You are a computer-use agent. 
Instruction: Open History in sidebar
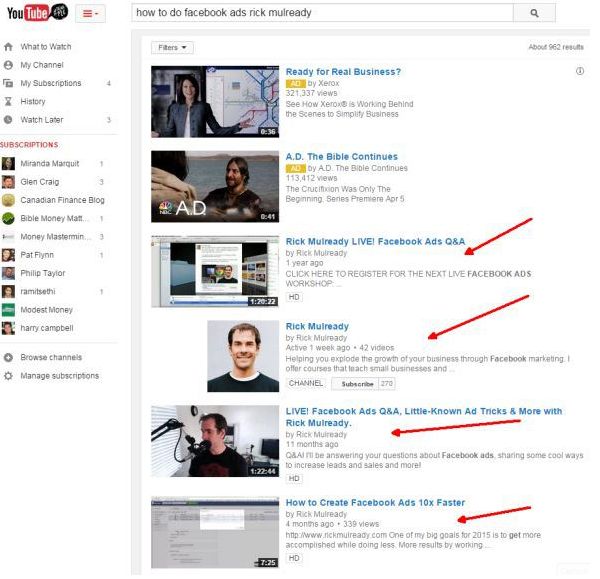coord(33,101)
